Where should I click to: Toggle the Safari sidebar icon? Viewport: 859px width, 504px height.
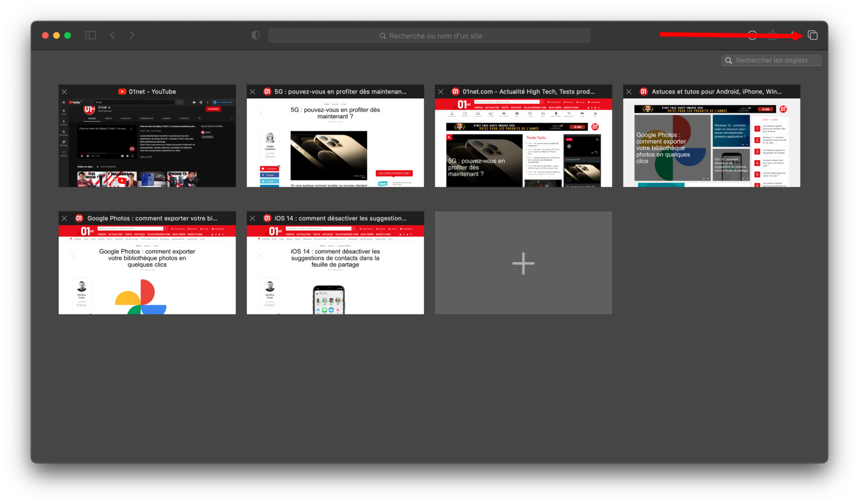90,35
